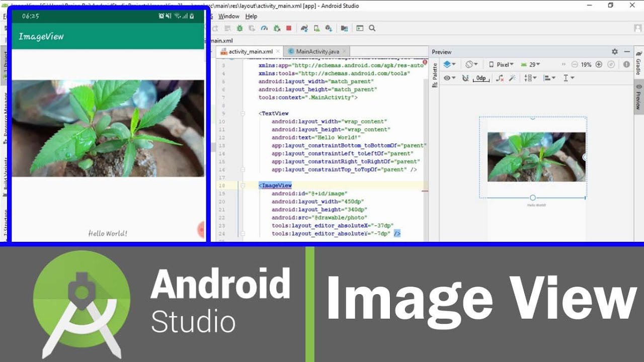Click the 0dp default margins field
The height and width of the screenshot is (362, 644).
tap(481, 78)
